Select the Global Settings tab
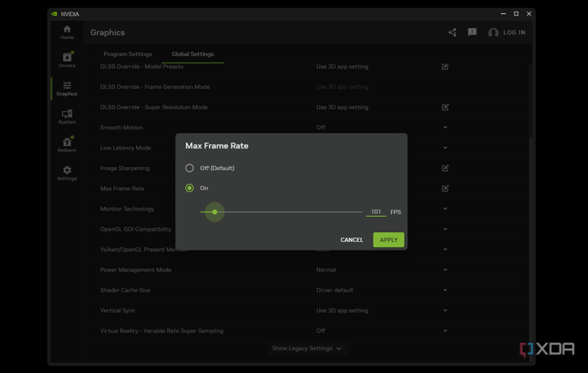This screenshot has height=373, width=588. [192, 54]
